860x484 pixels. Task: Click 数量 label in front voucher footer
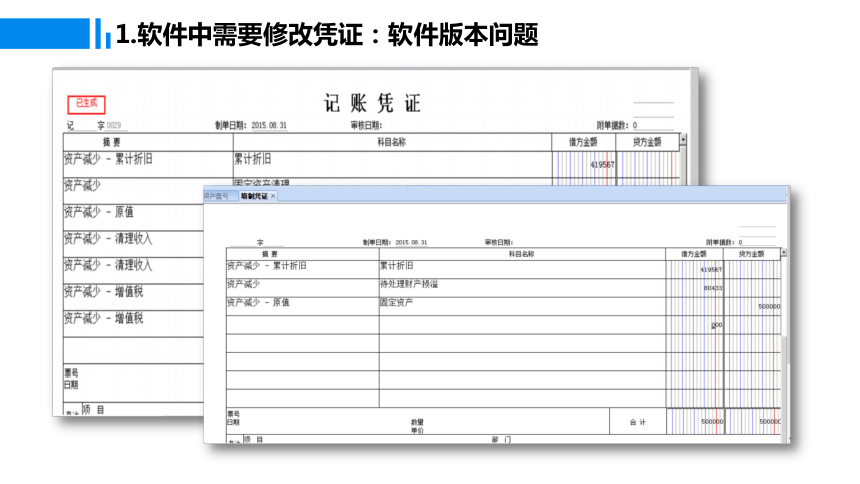[x=417, y=422]
